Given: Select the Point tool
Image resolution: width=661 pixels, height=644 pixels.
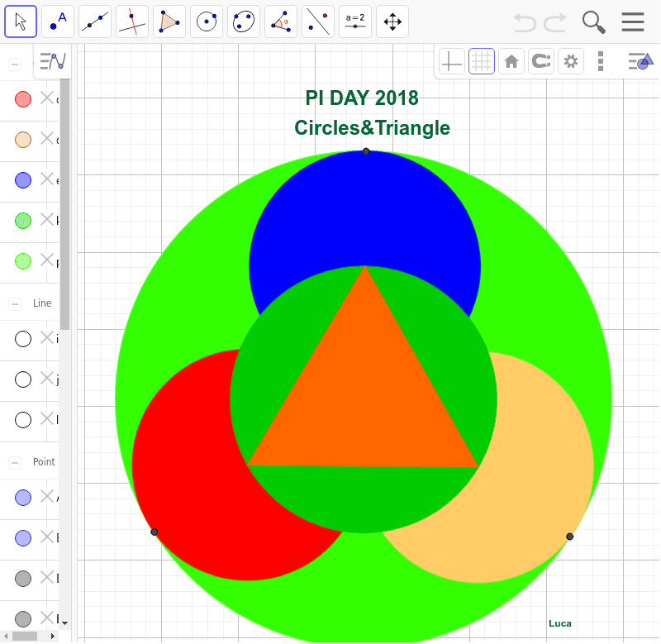Looking at the screenshot, I should pos(57,21).
